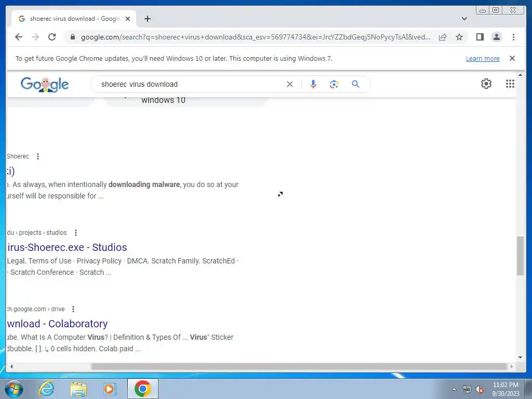Open the Shoerec wiki result title

point(10,171)
